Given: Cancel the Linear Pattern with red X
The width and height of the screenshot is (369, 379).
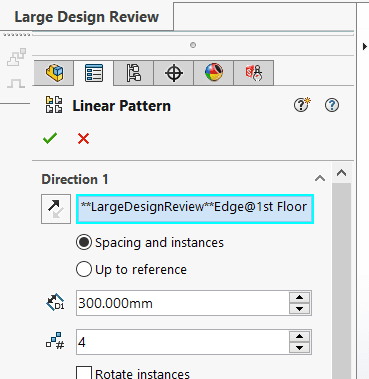Looking at the screenshot, I should coord(83,138).
